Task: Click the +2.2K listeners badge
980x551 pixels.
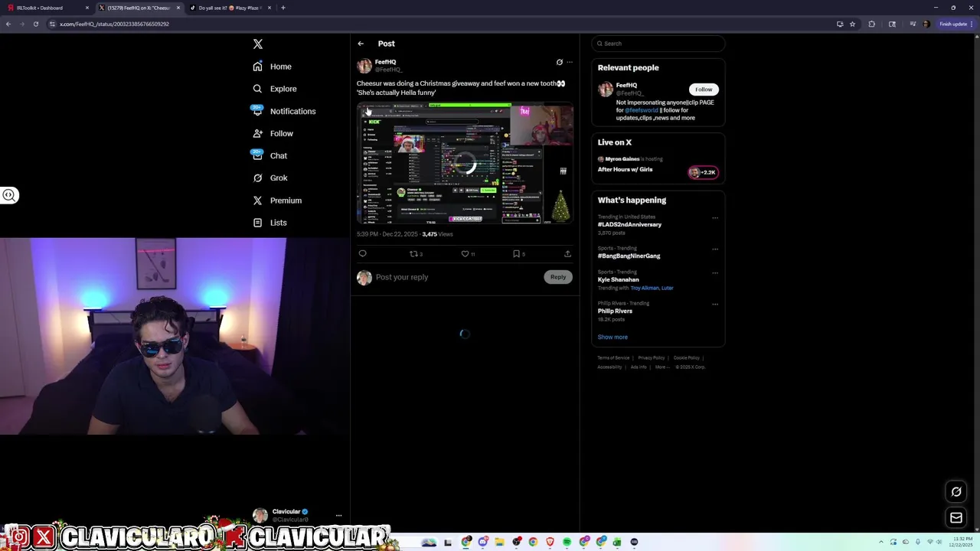Action: 703,172
